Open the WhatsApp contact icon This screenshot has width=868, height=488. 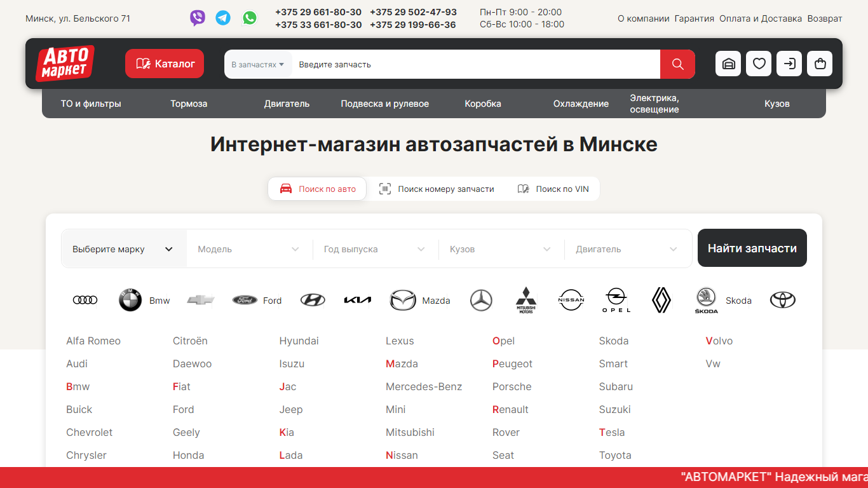point(250,18)
